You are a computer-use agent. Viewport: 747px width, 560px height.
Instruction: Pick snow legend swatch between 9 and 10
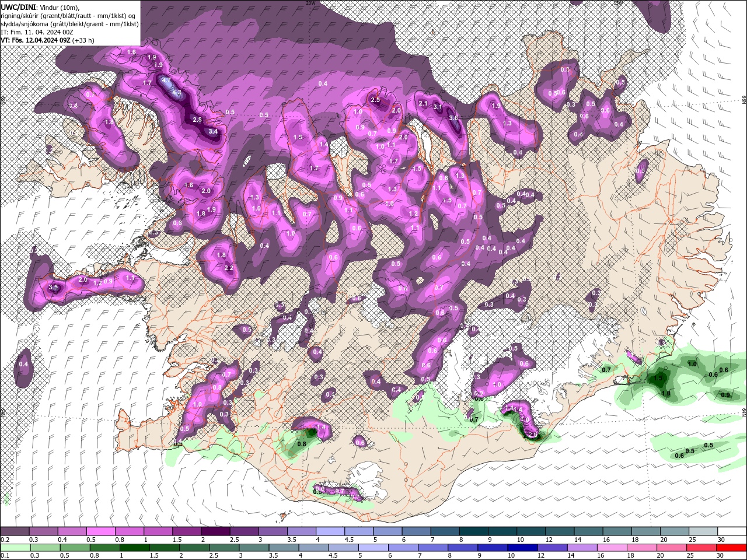point(502,531)
